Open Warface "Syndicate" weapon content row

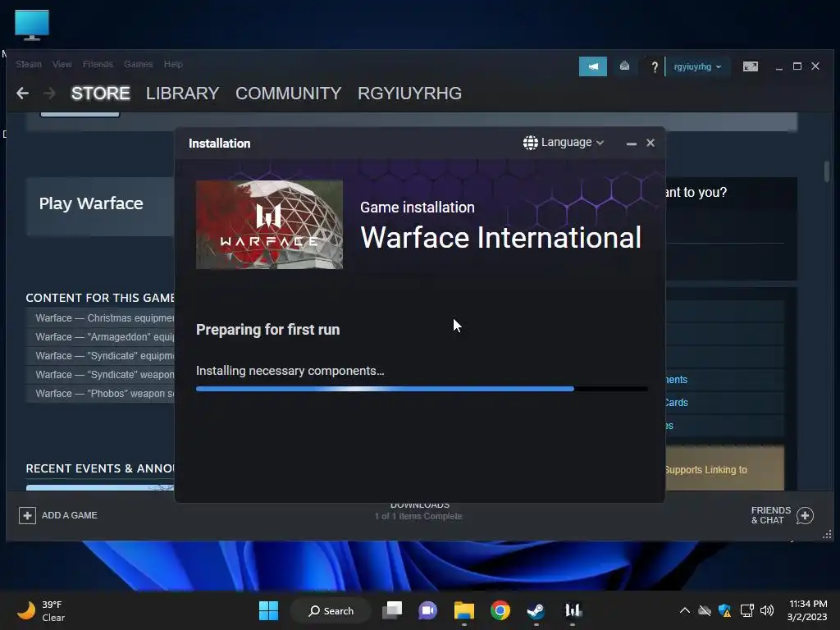(100, 374)
